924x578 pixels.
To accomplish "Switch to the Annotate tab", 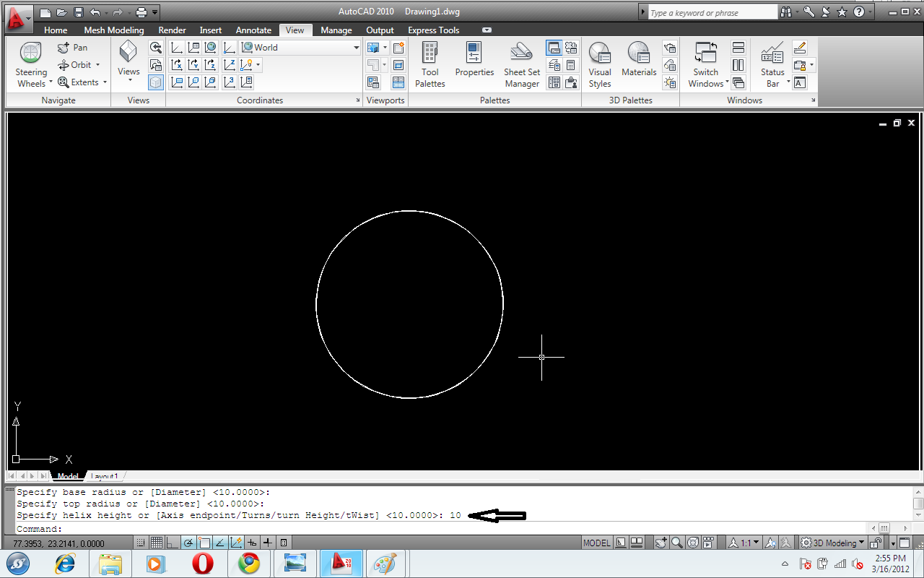I will [253, 30].
